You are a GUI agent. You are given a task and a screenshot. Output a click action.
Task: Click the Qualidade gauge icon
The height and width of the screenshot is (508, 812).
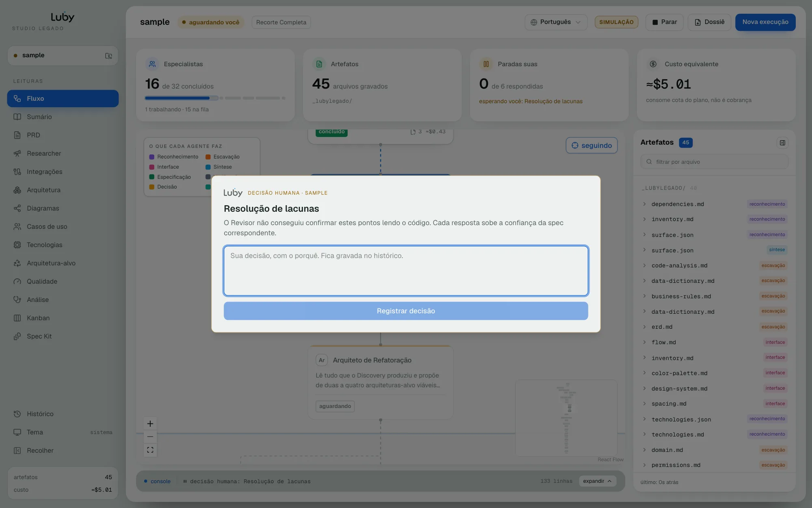point(17,281)
